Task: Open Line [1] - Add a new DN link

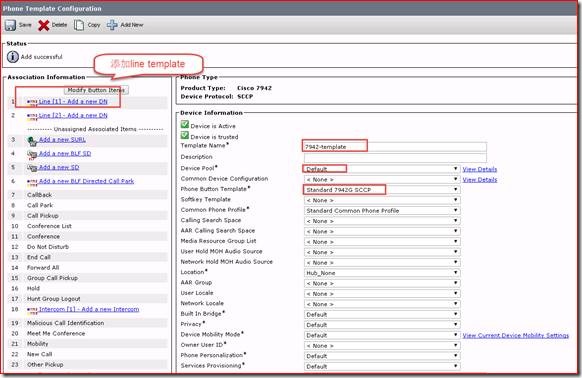Action: [x=73, y=101]
